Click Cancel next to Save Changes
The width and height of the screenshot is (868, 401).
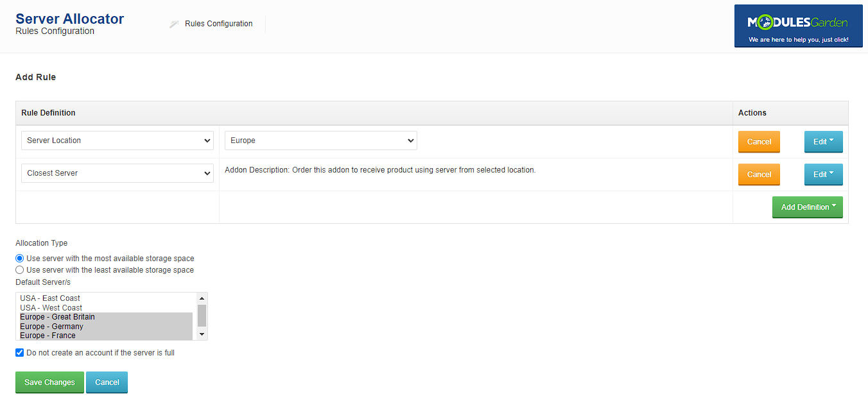[107, 382]
